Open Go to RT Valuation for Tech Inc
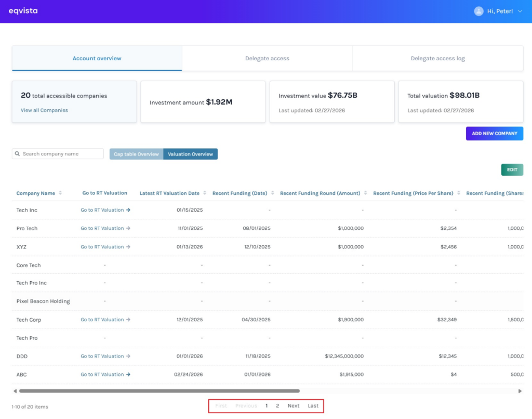The width and height of the screenshot is (532, 419). tap(102, 210)
